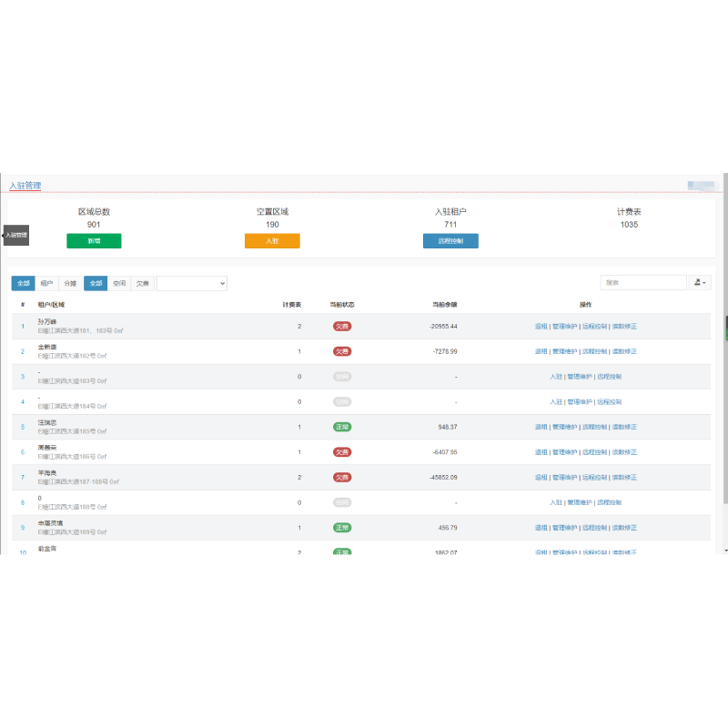The height and width of the screenshot is (728, 728).
Task: Select the 欠费 filter button in the toolbar
Action: pyautogui.click(x=143, y=283)
